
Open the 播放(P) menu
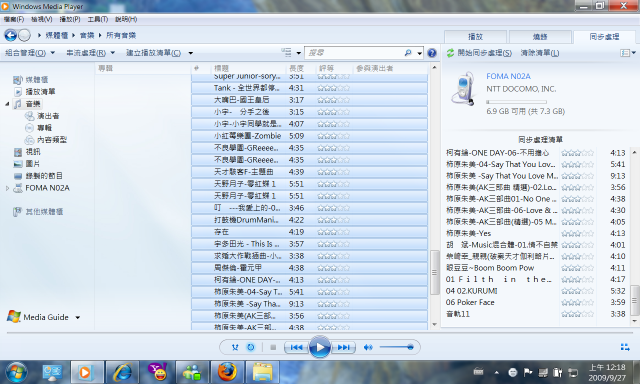(x=70, y=19)
